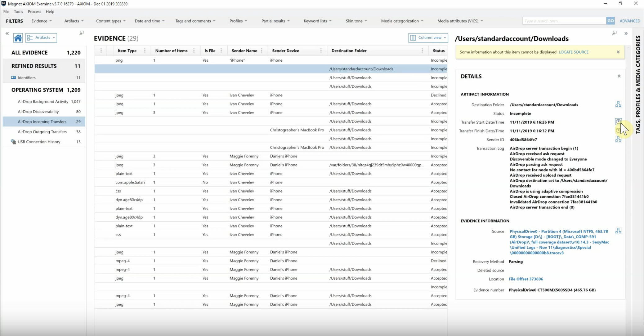Click in the search term input field
Screen dimensions: 644x336
pos(564,21)
